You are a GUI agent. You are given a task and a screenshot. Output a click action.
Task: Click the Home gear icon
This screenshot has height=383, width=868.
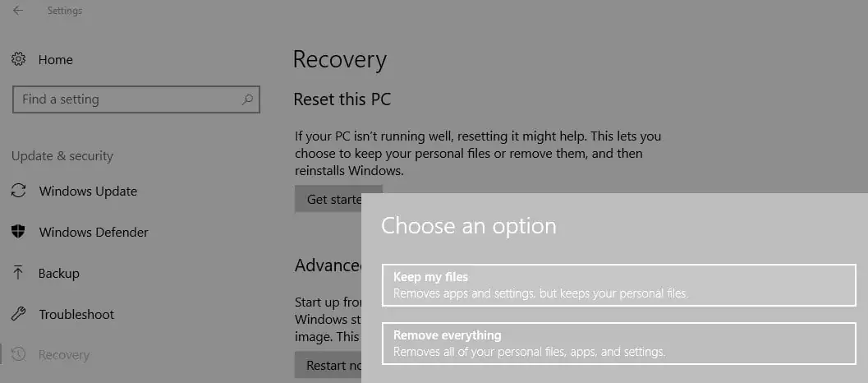point(18,59)
